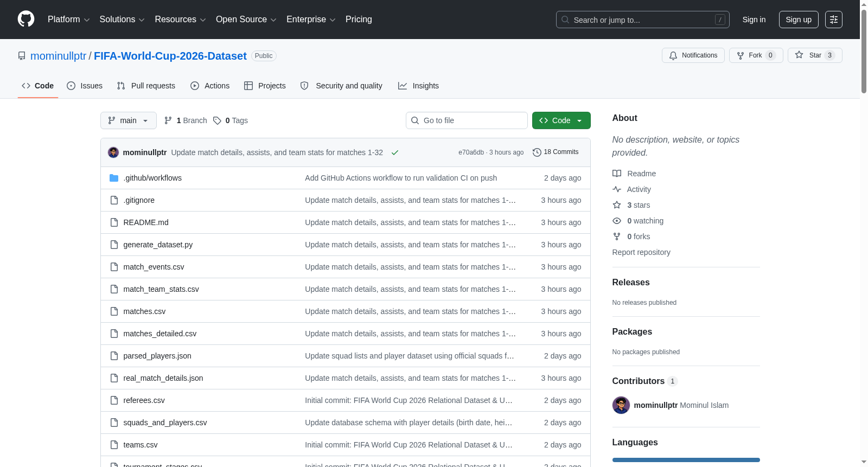Click the Sign up button
The image size is (868, 467).
point(799,20)
